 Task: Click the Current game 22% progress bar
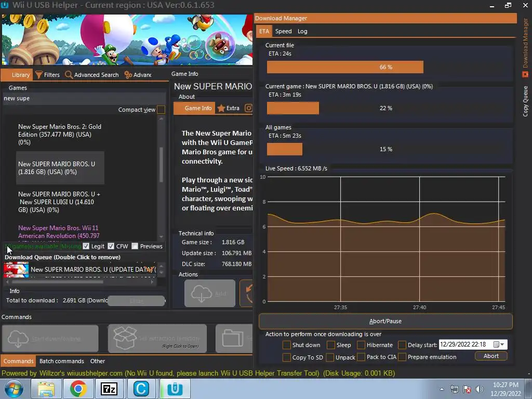point(385,108)
